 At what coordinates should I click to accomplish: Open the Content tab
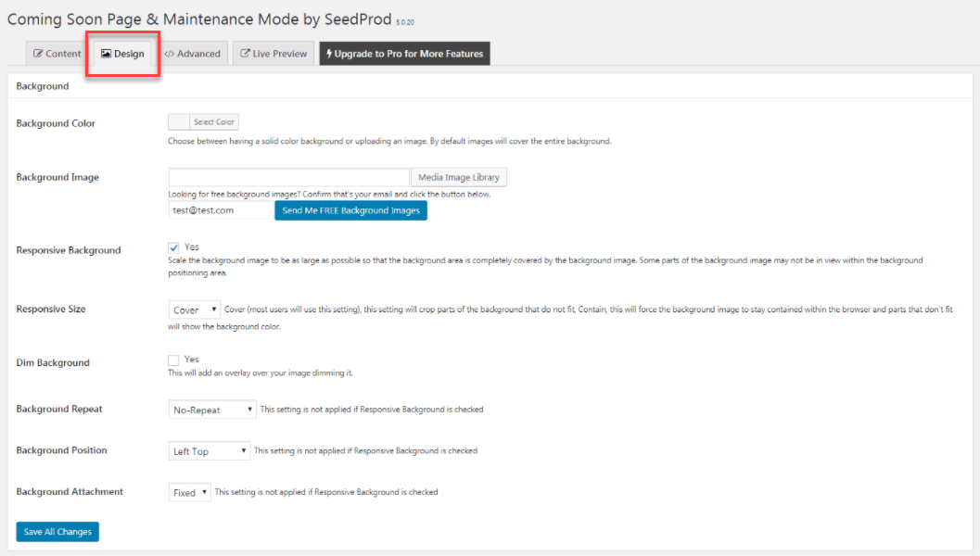tap(57, 54)
